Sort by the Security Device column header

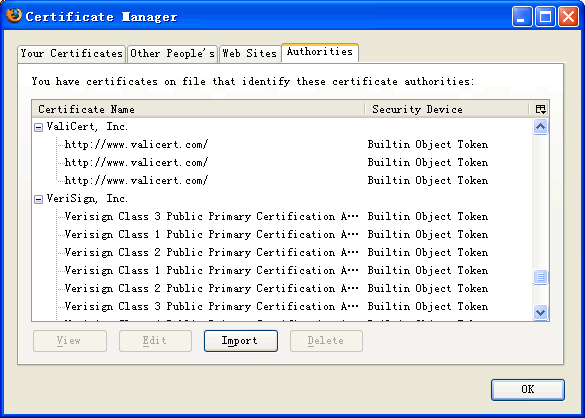tap(447, 109)
